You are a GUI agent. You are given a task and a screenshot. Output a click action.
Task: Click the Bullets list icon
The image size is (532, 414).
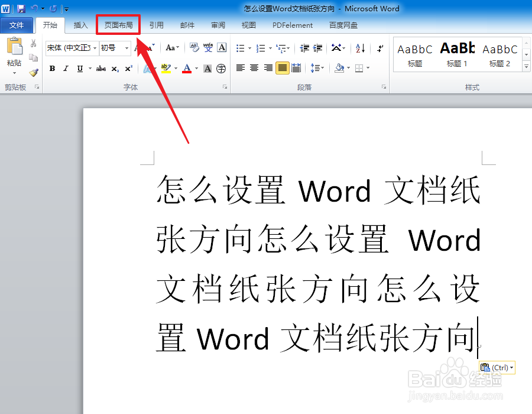tap(240, 48)
